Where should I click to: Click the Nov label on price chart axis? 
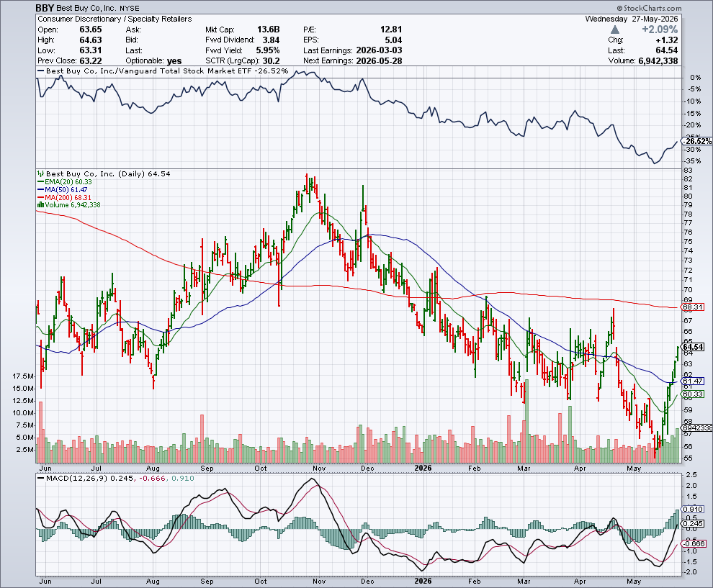(319, 469)
